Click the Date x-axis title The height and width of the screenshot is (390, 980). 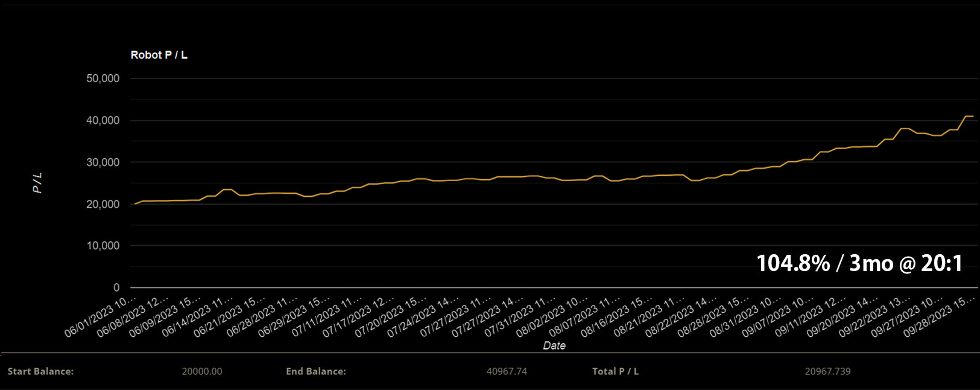554,345
